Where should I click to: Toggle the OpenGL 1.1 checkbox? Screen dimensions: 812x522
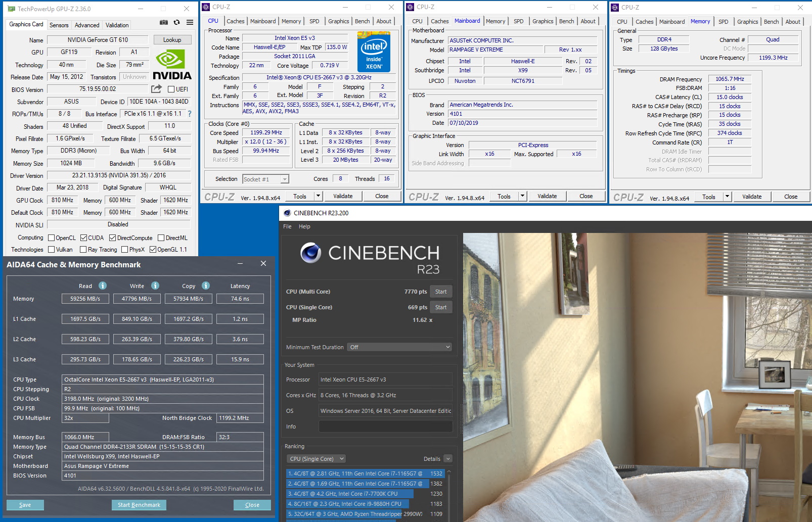(x=153, y=250)
